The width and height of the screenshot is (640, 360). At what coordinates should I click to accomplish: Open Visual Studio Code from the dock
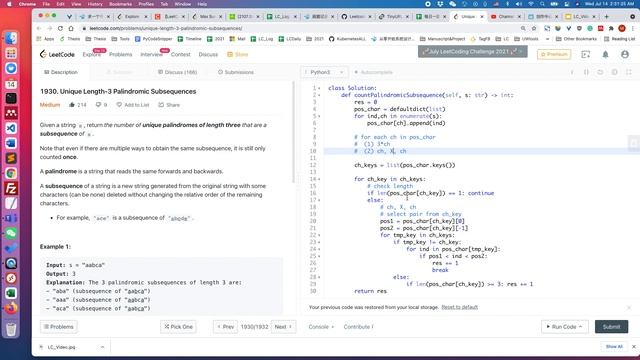click(x=11, y=128)
